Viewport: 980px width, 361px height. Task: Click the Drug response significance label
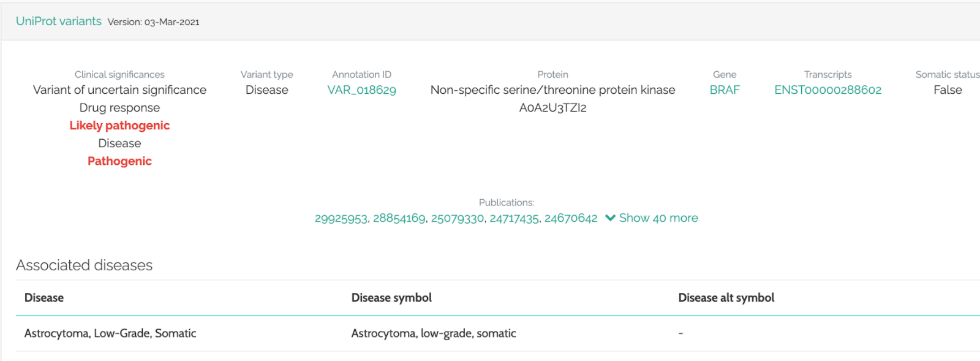[119, 108]
